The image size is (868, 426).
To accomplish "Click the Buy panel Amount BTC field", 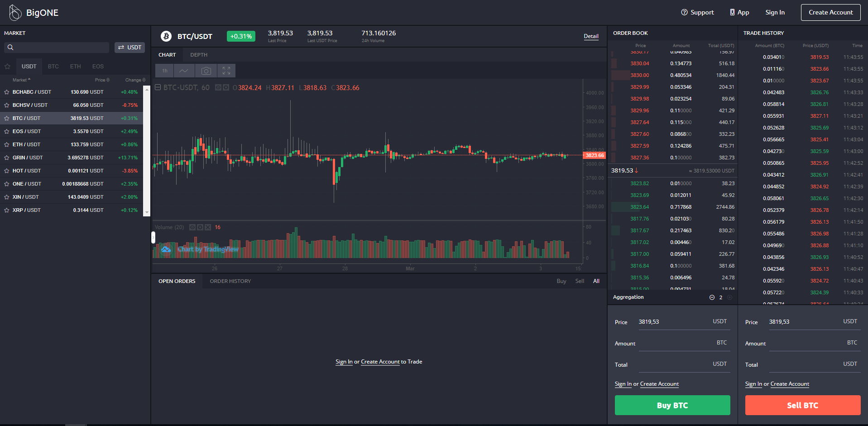I will (684, 343).
